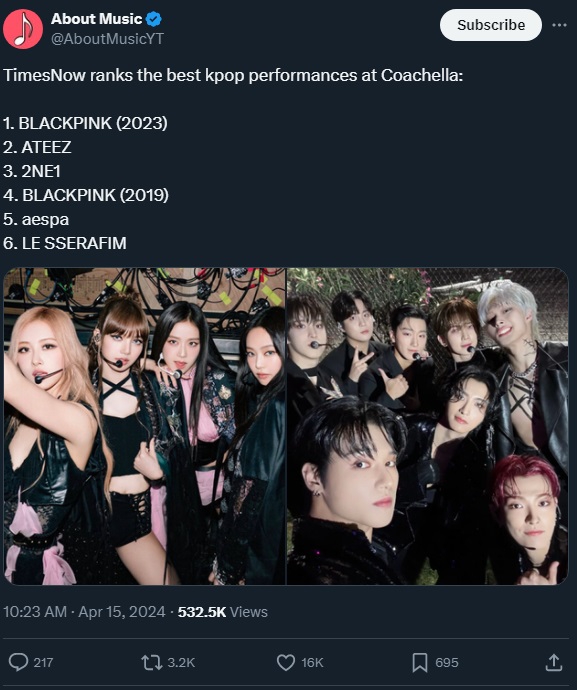Viewport: 577px width, 690px height.
Task: Click the 3.2K reposts count
Action: tap(181, 662)
